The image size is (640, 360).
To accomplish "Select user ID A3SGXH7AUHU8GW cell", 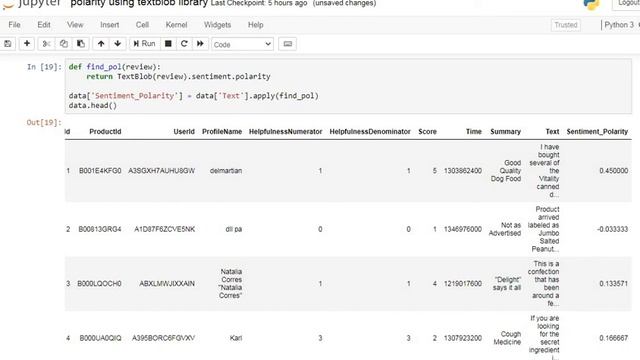I will click(x=162, y=171).
